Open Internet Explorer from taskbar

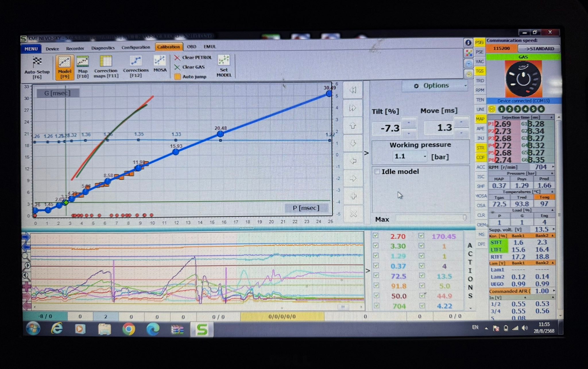point(57,329)
